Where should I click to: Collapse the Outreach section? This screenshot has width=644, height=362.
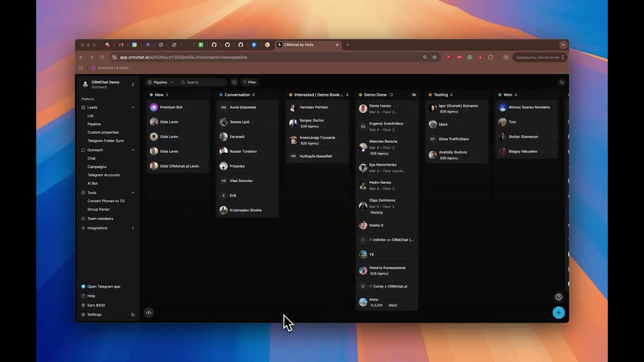pyautogui.click(x=133, y=150)
